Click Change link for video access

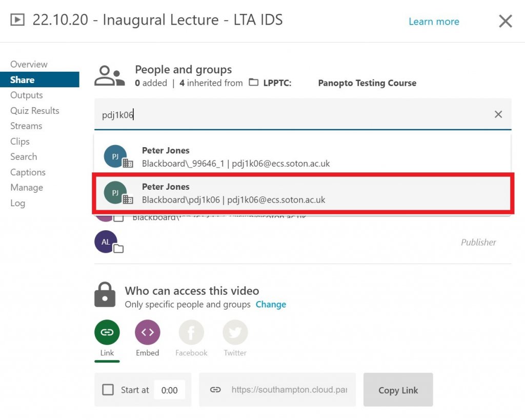(x=271, y=304)
